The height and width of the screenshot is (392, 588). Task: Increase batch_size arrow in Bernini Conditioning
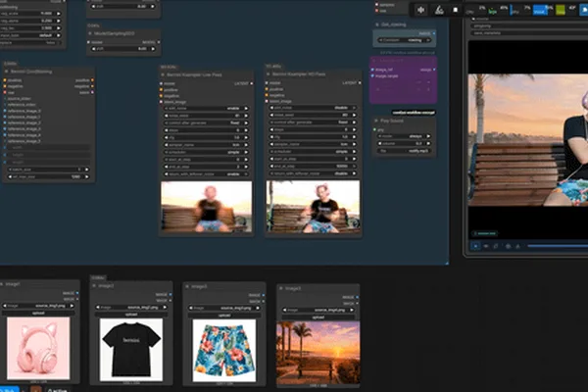coord(87,170)
